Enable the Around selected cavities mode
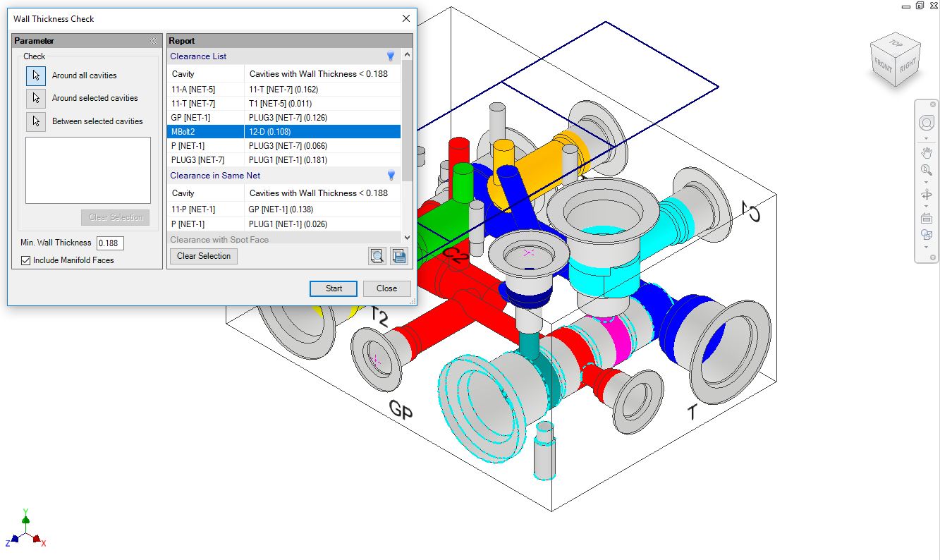Screen dimensions: 940x560 pos(36,98)
